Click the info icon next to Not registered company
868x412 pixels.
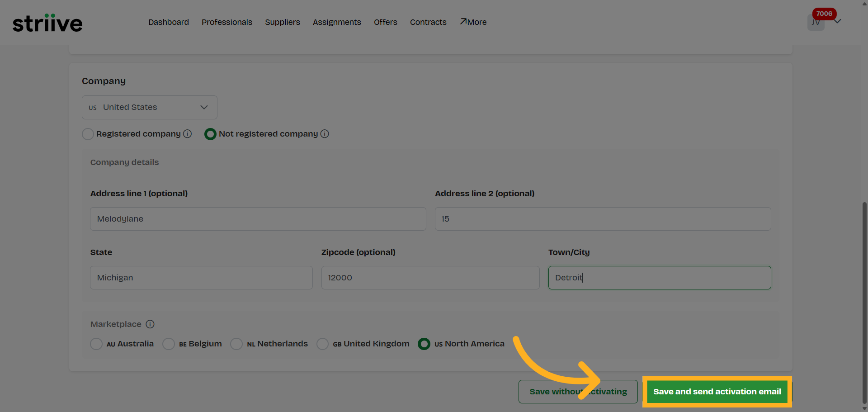click(325, 134)
